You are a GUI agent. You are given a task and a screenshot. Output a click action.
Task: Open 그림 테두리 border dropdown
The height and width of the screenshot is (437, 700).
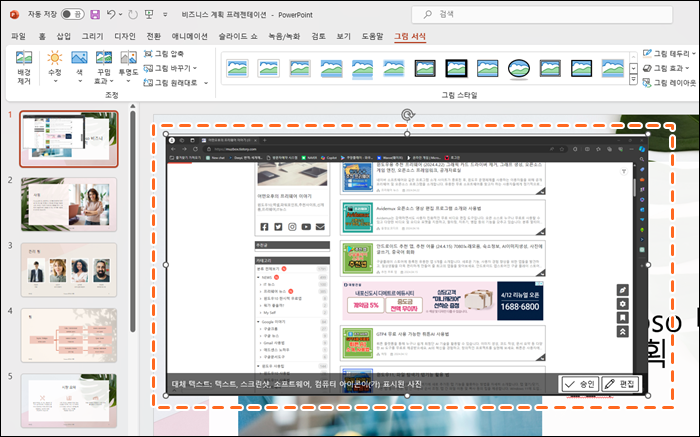point(669,54)
